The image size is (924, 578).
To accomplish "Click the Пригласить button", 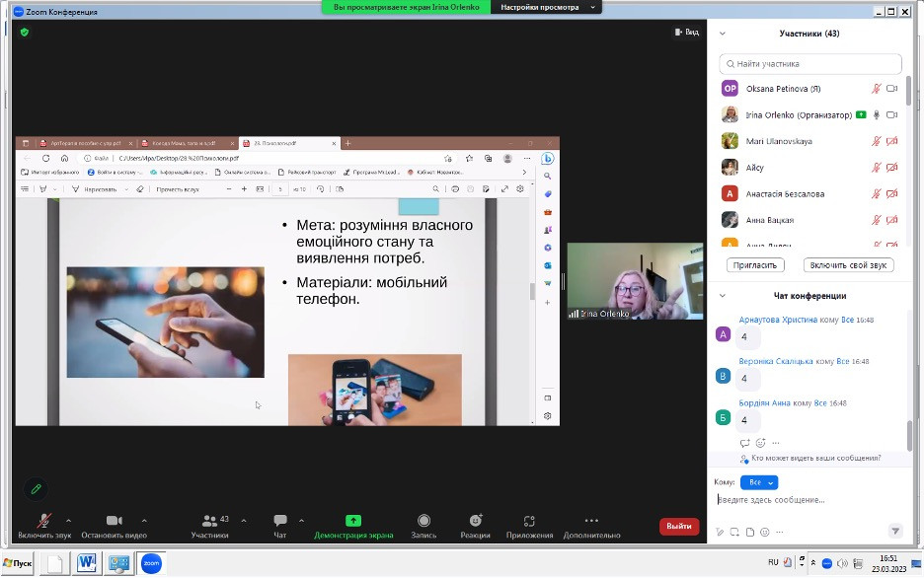I will [x=755, y=265].
